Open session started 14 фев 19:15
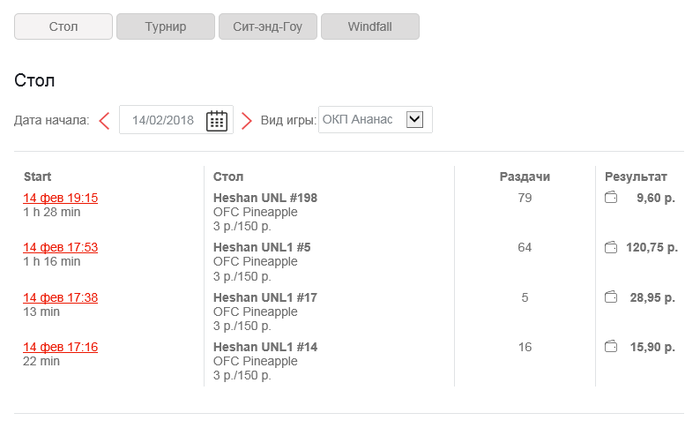 point(60,198)
